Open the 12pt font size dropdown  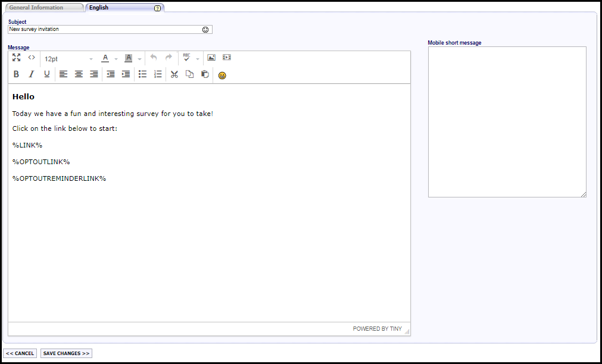pyautogui.click(x=68, y=59)
